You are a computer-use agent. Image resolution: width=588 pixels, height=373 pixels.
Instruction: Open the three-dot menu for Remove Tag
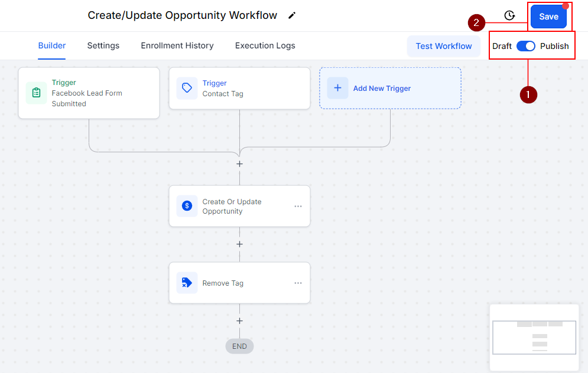(x=298, y=283)
